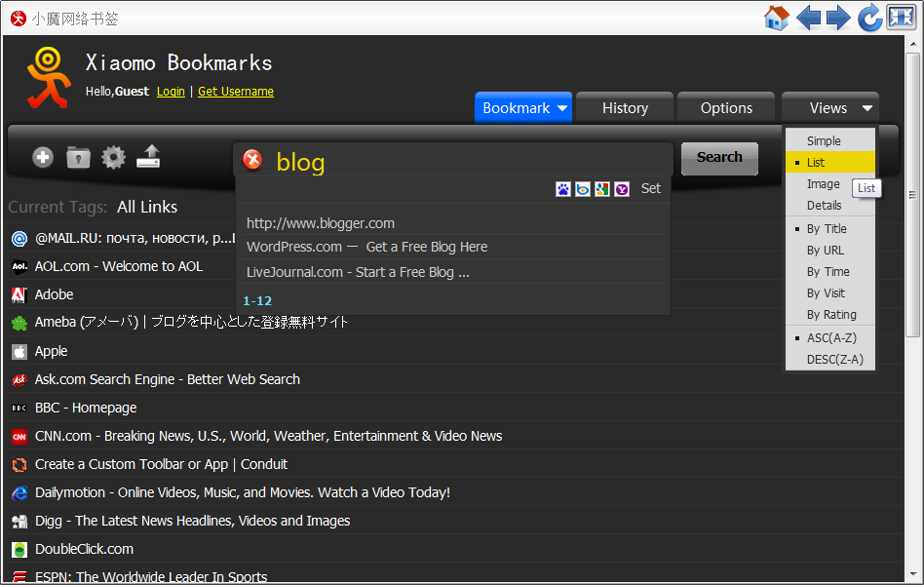
Task: Click the Refresh arrow icon
Action: (869, 19)
